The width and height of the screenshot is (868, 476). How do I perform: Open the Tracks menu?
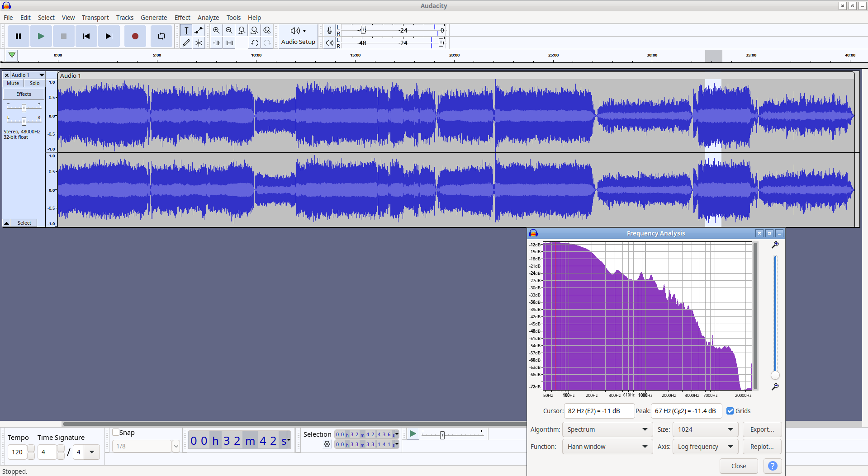pos(125,18)
